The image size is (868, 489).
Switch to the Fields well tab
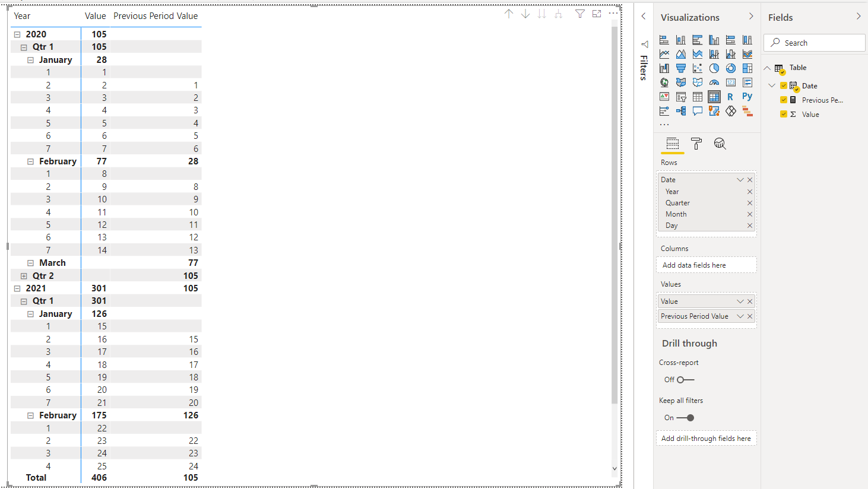[673, 144]
